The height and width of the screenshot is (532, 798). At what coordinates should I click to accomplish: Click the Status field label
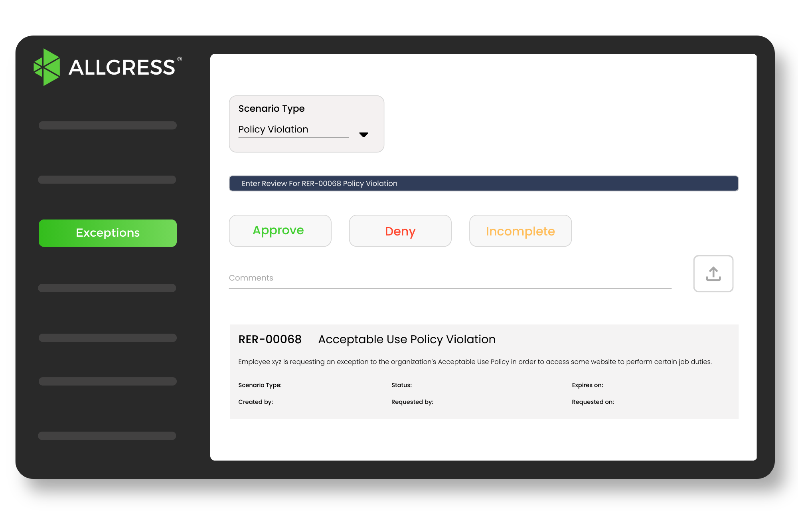tap(401, 385)
